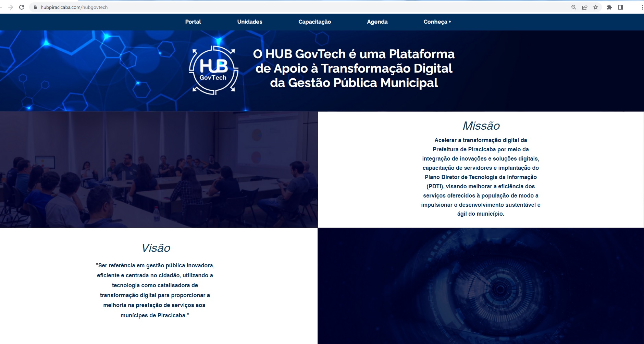The width and height of the screenshot is (644, 344).
Task: Click the padlock site info icon
Action: [35, 7]
